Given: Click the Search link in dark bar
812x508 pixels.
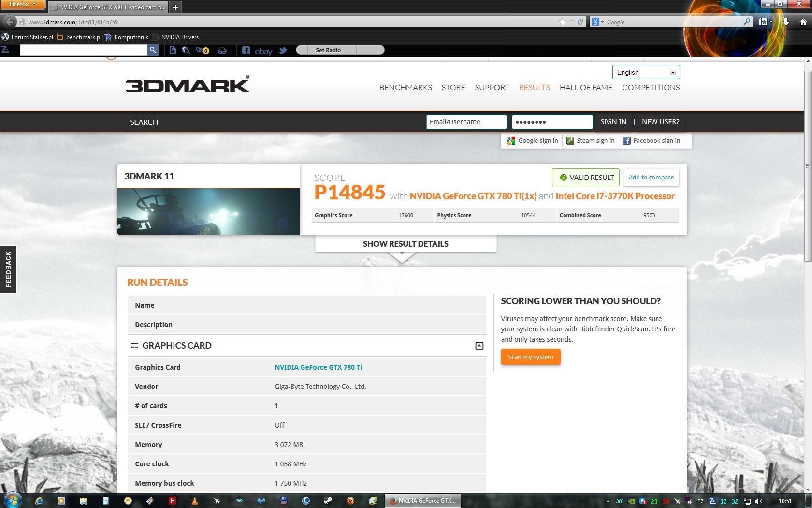Looking at the screenshot, I should 144,122.
